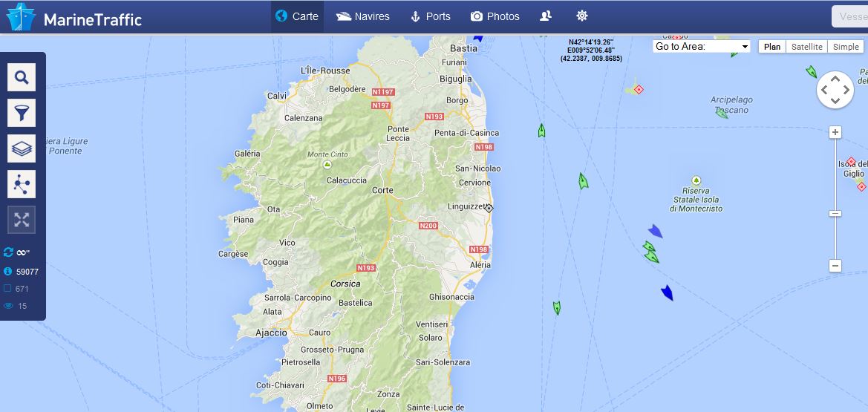The width and height of the screenshot is (868, 412).
Task: Click the Aléria town label
Action: click(480, 265)
